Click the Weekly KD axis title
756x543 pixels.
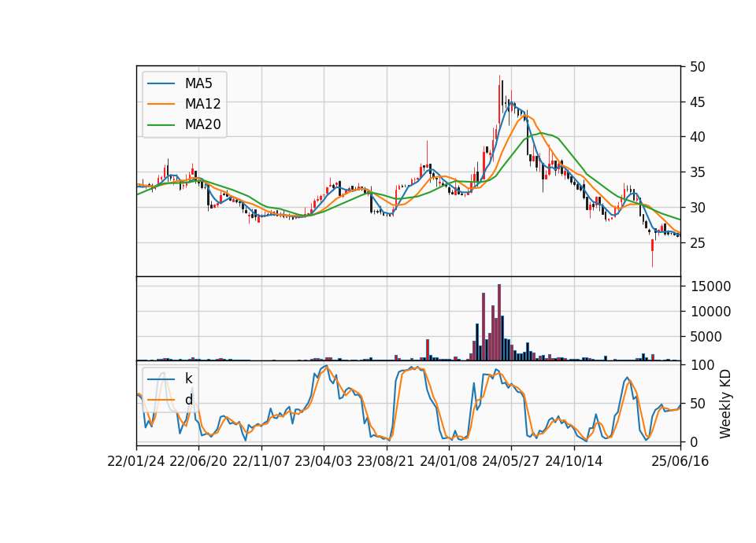pos(725,404)
